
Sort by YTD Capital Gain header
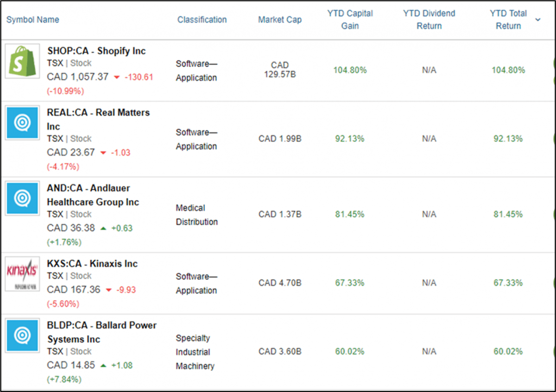tap(350, 19)
